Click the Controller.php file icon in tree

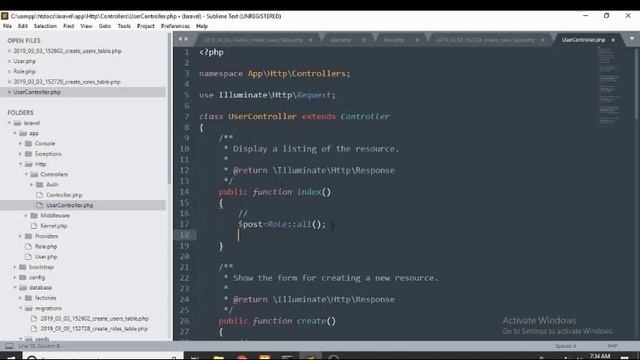pyautogui.click(x=40, y=195)
